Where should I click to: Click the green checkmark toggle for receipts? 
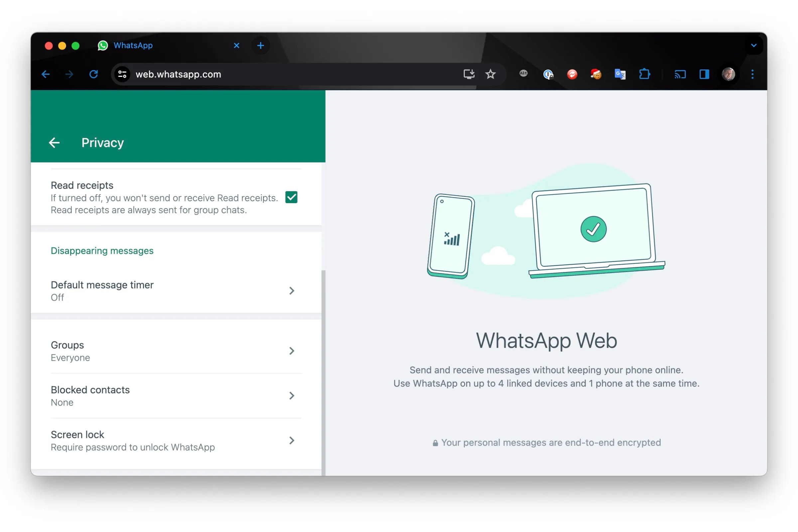pos(292,197)
